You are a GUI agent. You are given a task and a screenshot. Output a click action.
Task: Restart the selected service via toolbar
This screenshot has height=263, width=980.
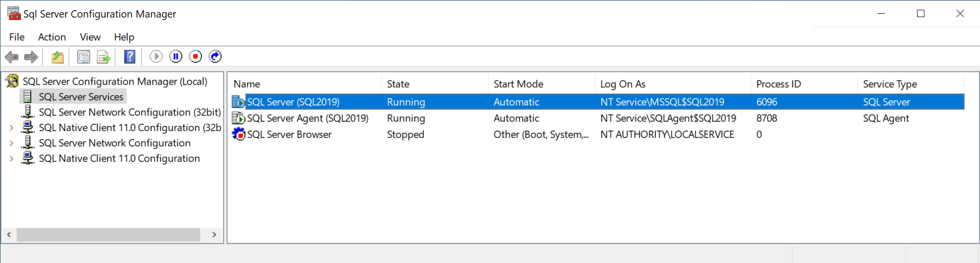click(x=215, y=57)
